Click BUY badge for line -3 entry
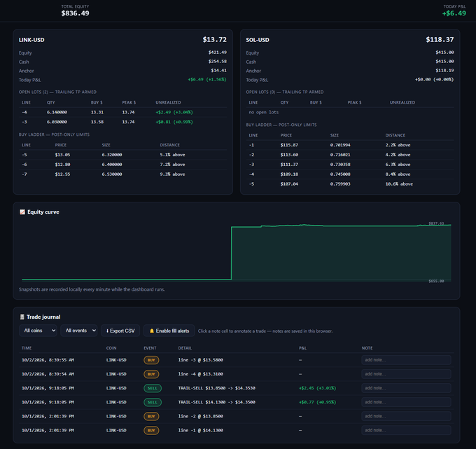476x449 pixels. coord(151,360)
